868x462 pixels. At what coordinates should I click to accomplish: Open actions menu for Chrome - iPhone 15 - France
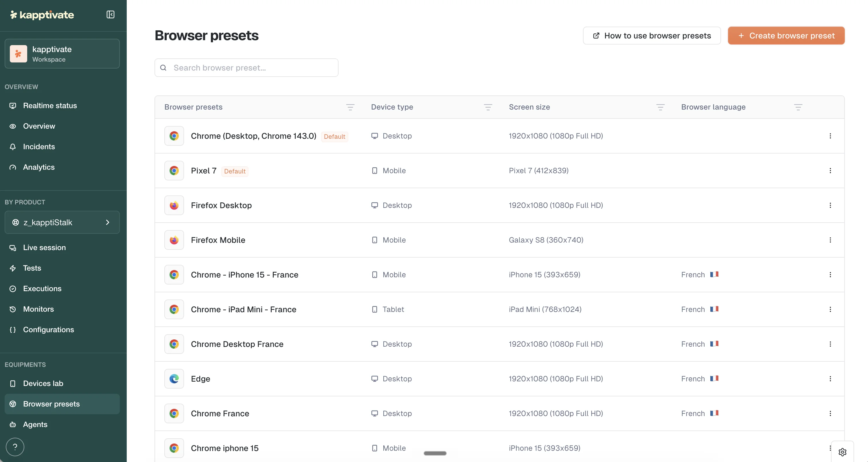(x=830, y=275)
